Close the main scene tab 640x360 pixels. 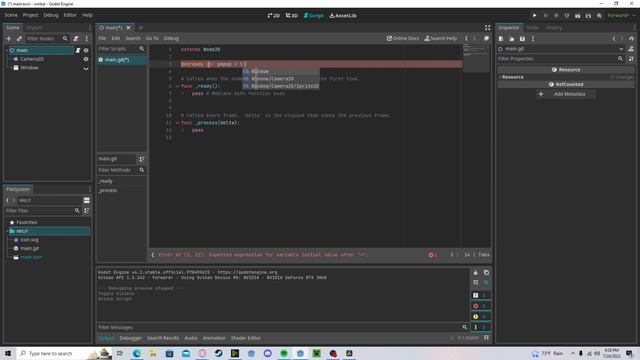tap(128, 28)
